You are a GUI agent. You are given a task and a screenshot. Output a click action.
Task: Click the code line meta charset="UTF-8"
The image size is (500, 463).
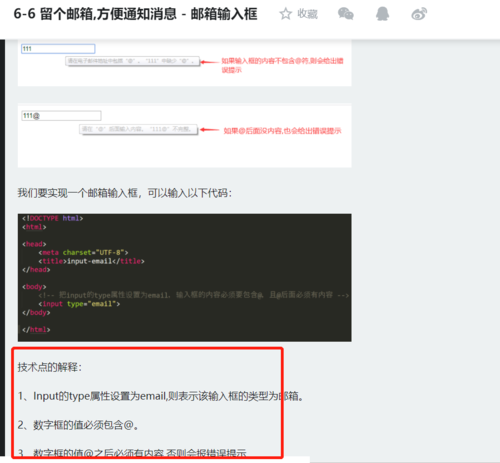click(x=83, y=252)
